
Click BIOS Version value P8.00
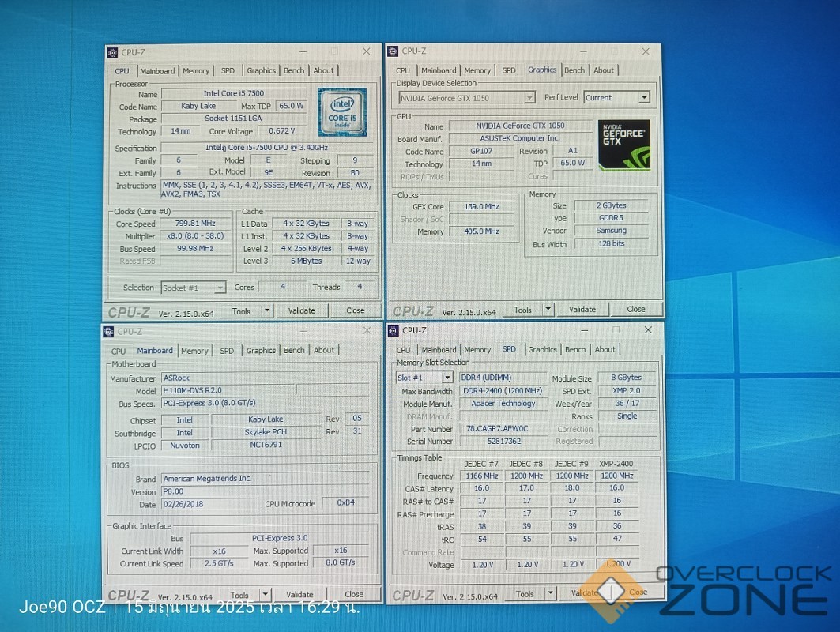[266, 491]
